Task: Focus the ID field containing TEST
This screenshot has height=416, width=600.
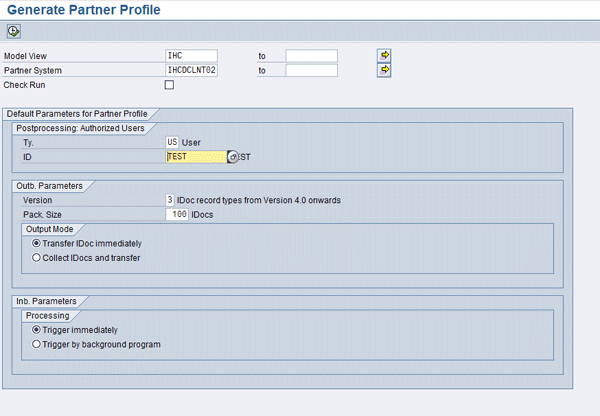Action: pos(195,157)
